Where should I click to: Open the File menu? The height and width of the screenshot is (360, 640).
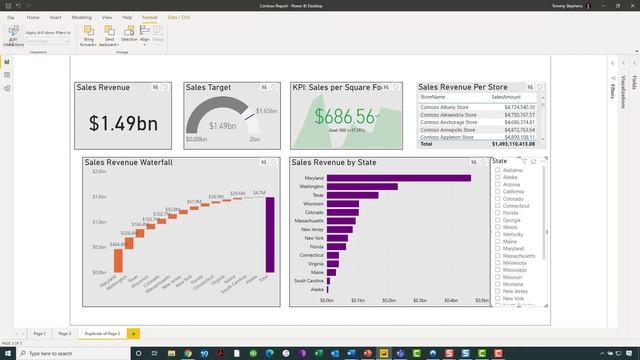(11, 18)
